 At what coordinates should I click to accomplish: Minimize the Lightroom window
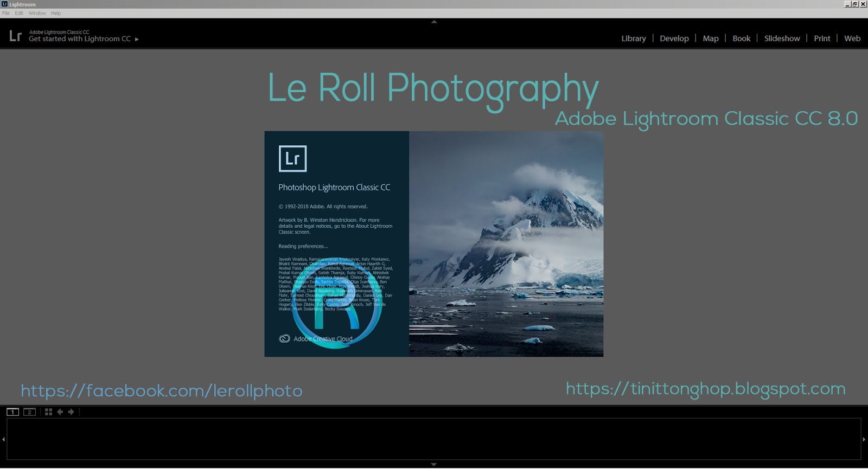coord(847,4)
